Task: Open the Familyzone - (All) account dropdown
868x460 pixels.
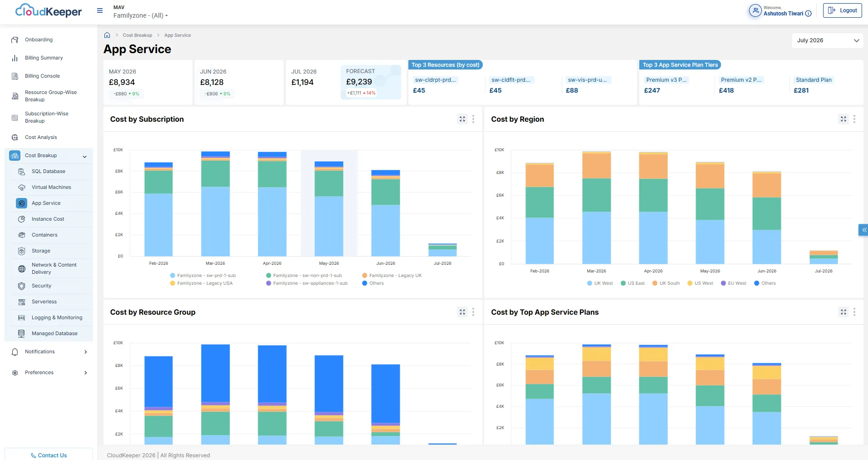Action: pos(141,15)
